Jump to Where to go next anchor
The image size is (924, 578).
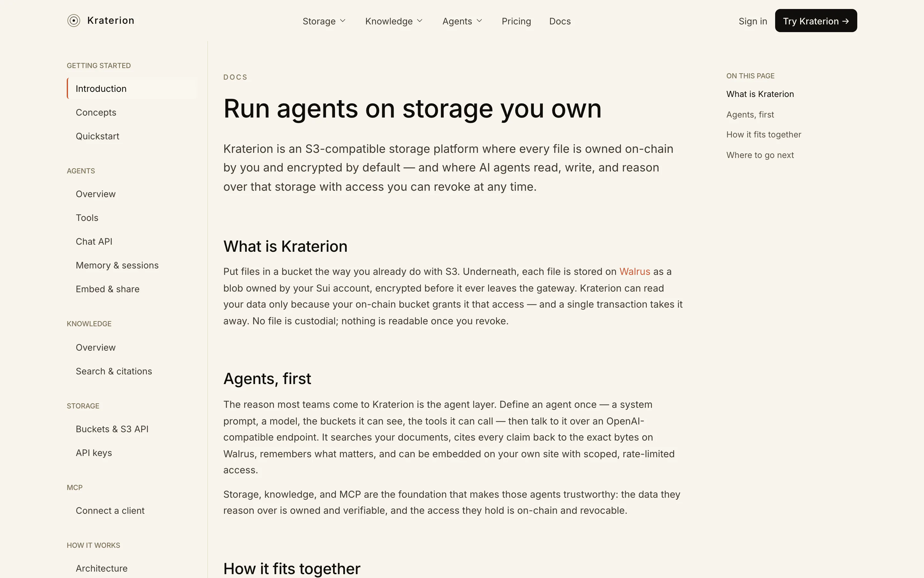click(x=760, y=155)
